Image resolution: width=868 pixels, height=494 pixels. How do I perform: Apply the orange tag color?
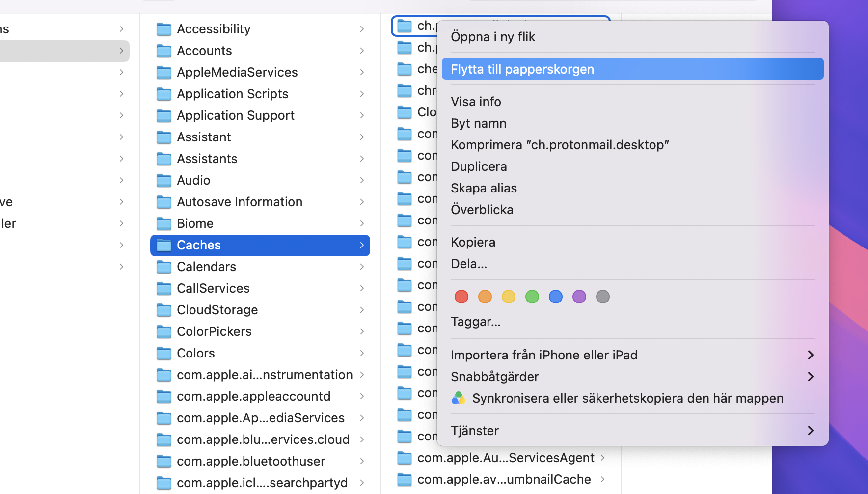[485, 297]
